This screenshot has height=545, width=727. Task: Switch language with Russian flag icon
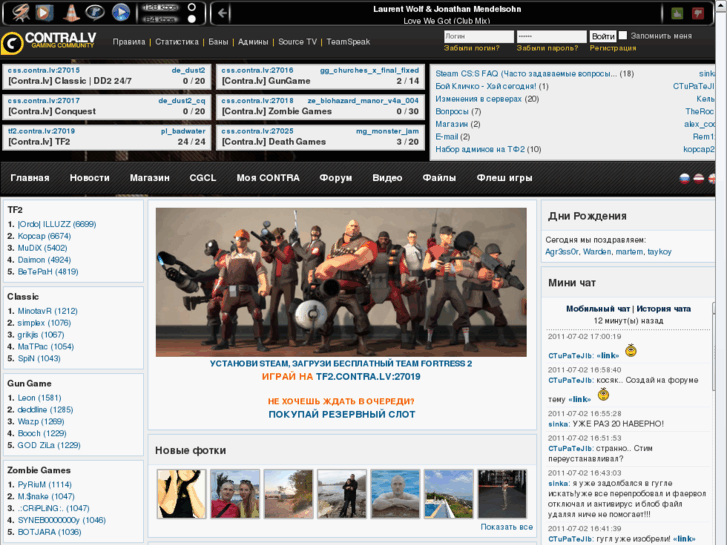click(685, 179)
